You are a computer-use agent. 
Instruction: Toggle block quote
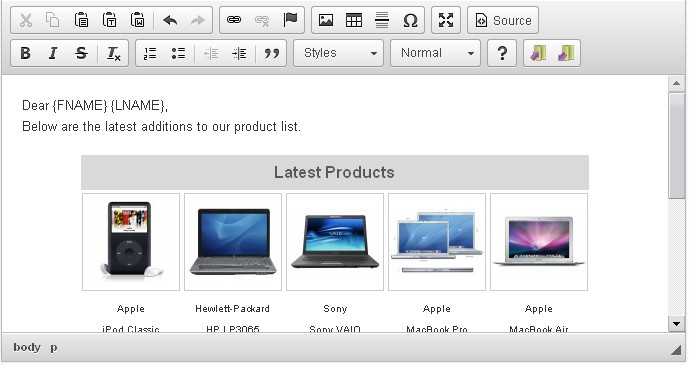click(x=272, y=53)
